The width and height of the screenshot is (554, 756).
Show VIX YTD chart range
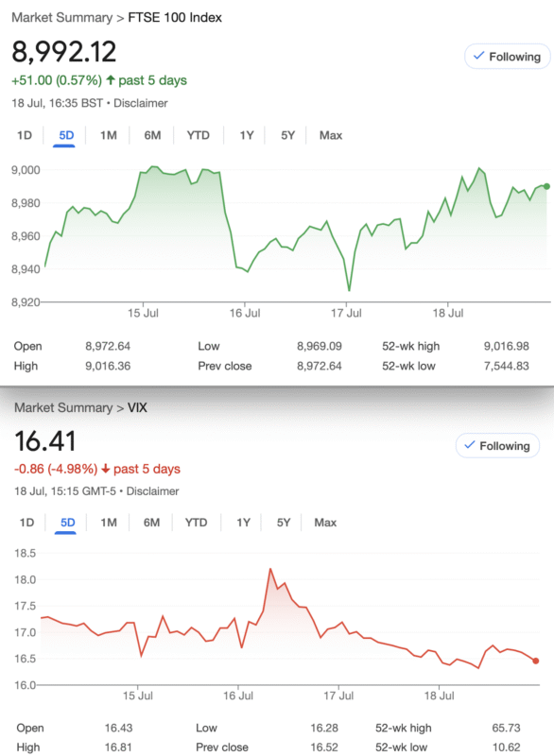(x=196, y=523)
